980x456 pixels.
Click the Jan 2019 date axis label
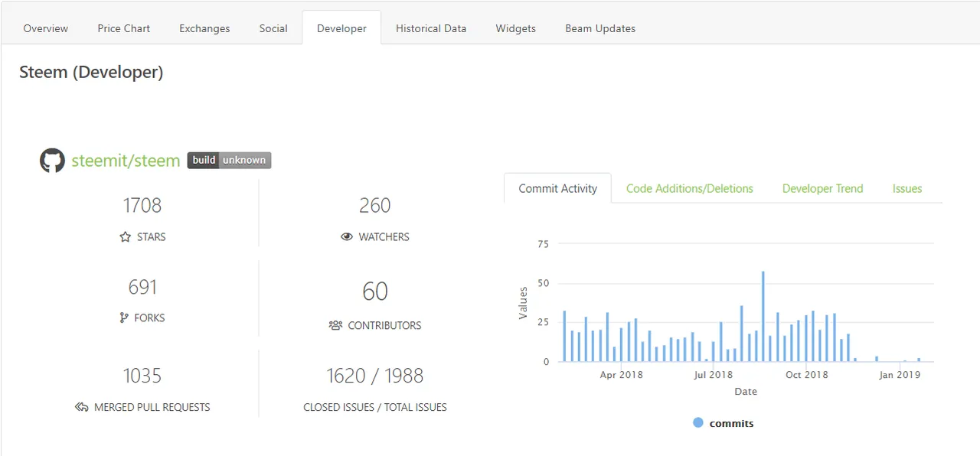coord(900,375)
